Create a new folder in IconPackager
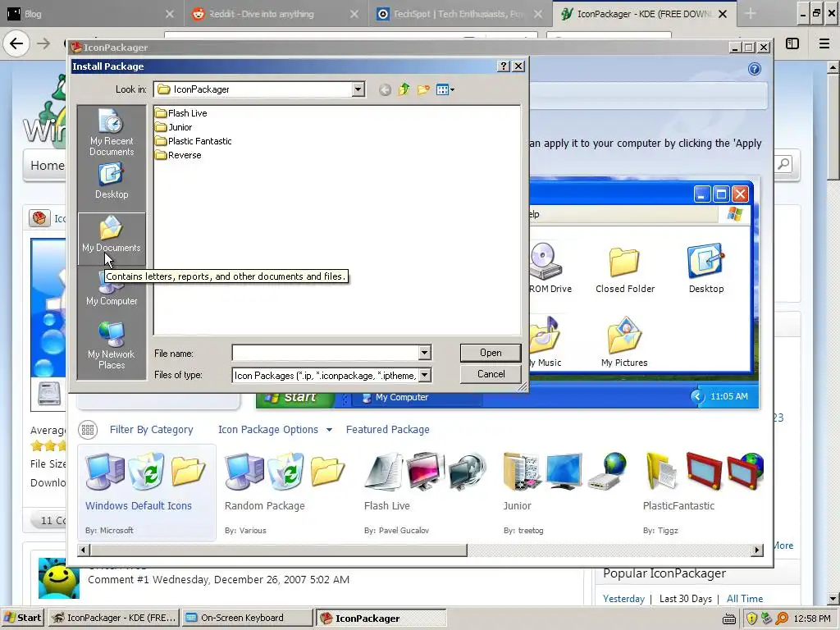840x630 pixels. 423,89
